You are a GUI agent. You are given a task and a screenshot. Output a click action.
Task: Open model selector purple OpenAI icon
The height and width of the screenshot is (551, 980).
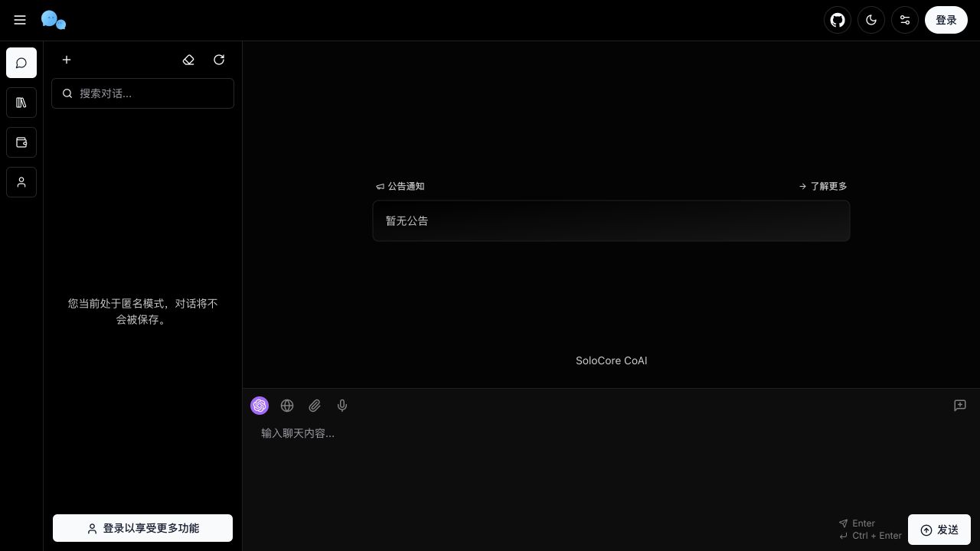(260, 406)
